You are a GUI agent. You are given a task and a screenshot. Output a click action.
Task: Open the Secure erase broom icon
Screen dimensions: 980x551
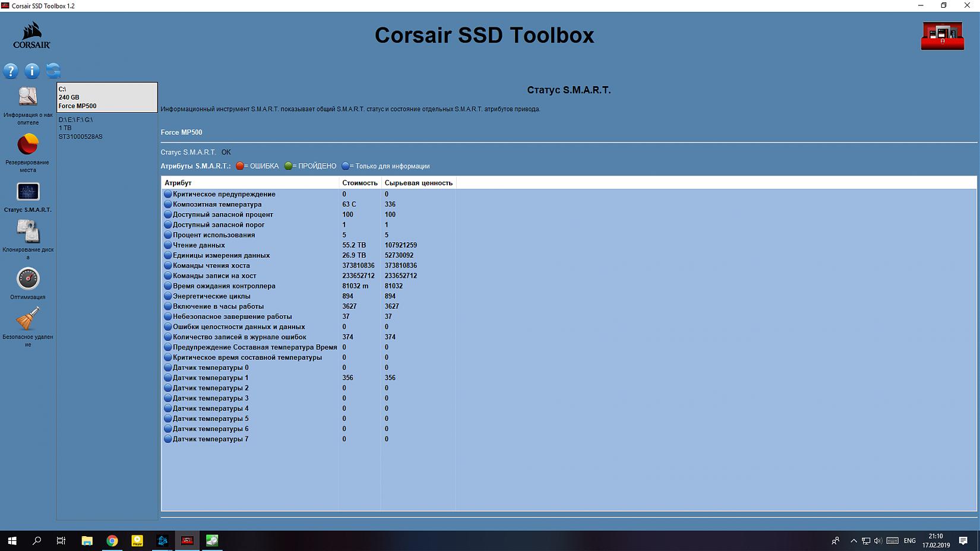pyautogui.click(x=28, y=319)
